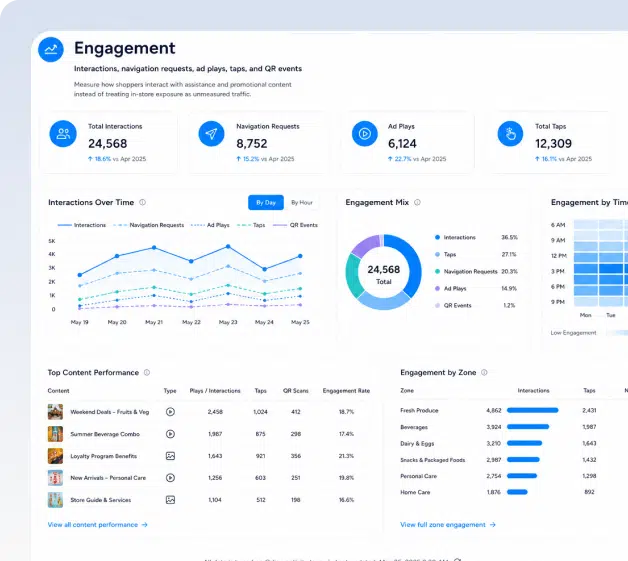Click the May 23 Interactions peak point

point(228,247)
